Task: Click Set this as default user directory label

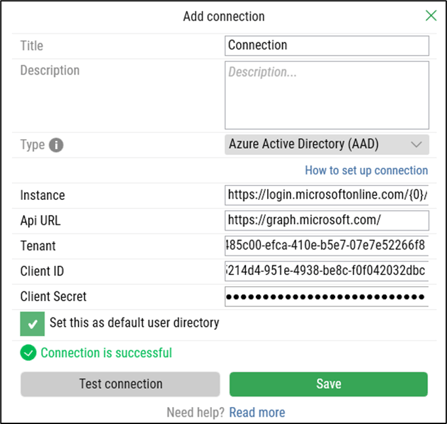Action: [x=134, y=323]
